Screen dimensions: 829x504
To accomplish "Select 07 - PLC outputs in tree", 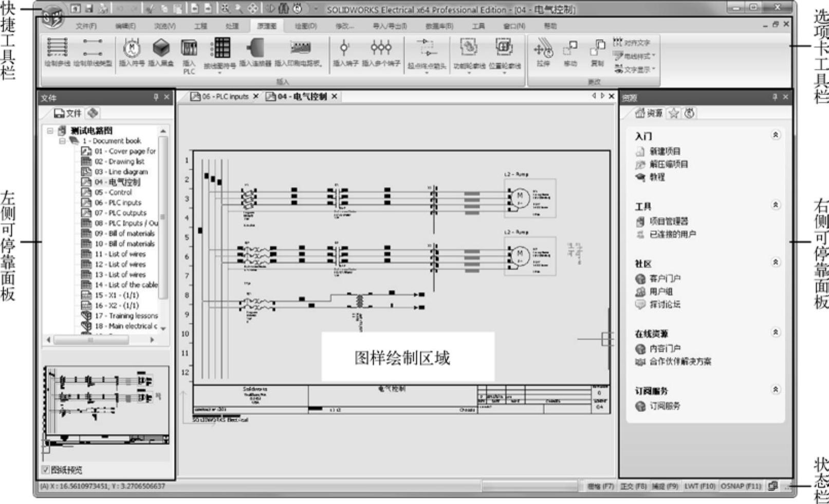I will click(121, 213).
